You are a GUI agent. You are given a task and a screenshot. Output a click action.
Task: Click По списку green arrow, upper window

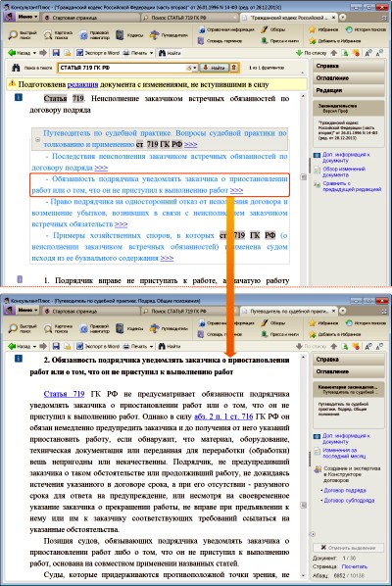coord(312,53)
